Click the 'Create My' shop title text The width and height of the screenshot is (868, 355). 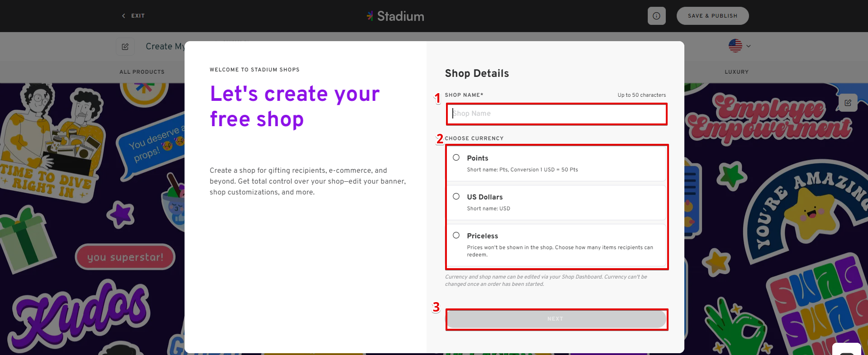[165, 47]
